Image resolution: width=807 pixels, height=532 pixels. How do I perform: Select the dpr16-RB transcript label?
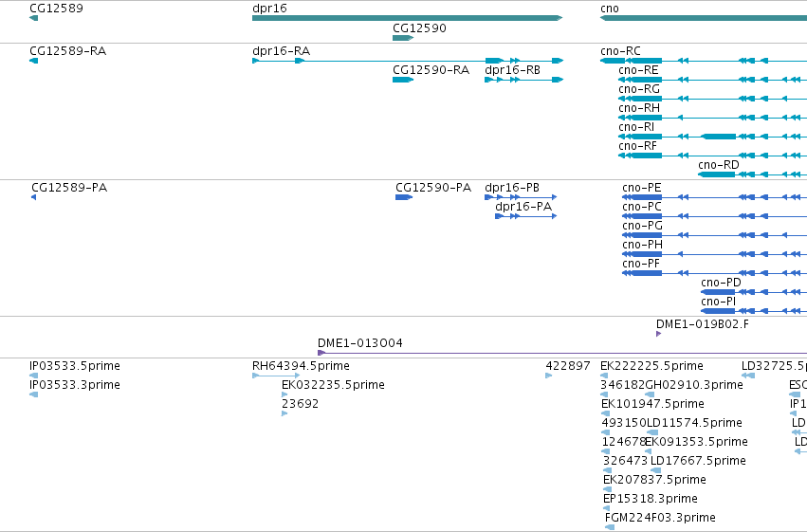point(513,70)
